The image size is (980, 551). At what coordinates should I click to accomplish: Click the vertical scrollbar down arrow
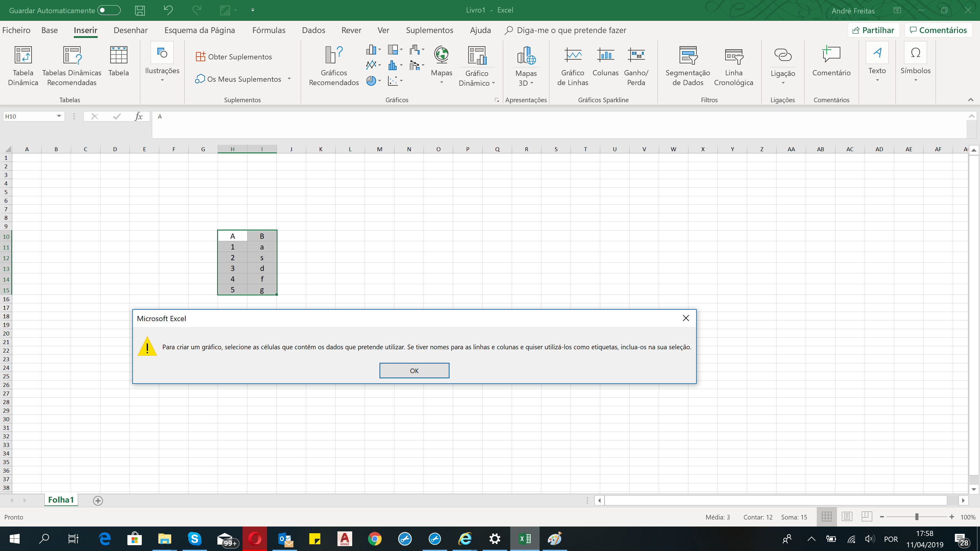(974, 489)
